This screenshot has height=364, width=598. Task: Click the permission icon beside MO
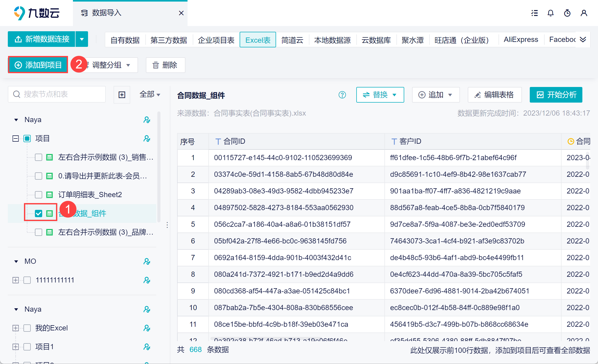click(x=147, y=261)
